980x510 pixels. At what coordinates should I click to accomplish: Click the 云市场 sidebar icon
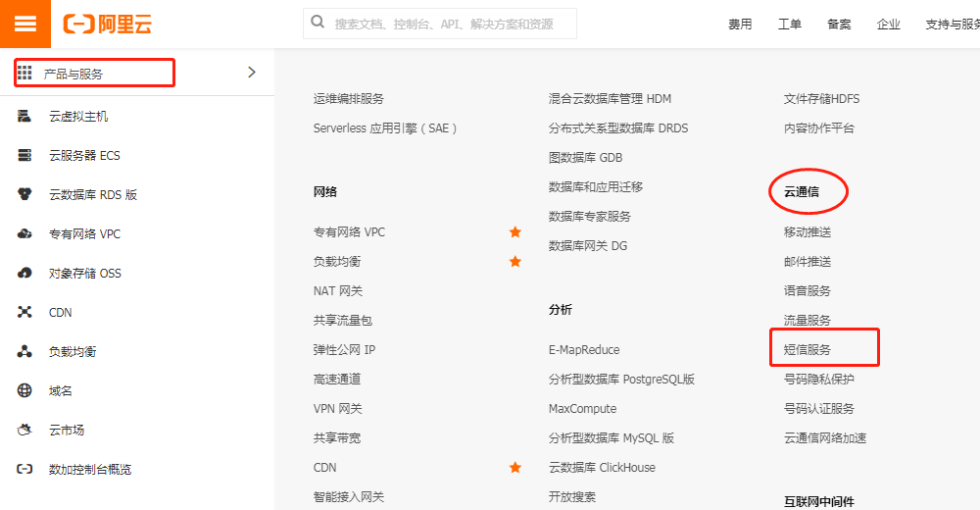[x=24, y=430]
